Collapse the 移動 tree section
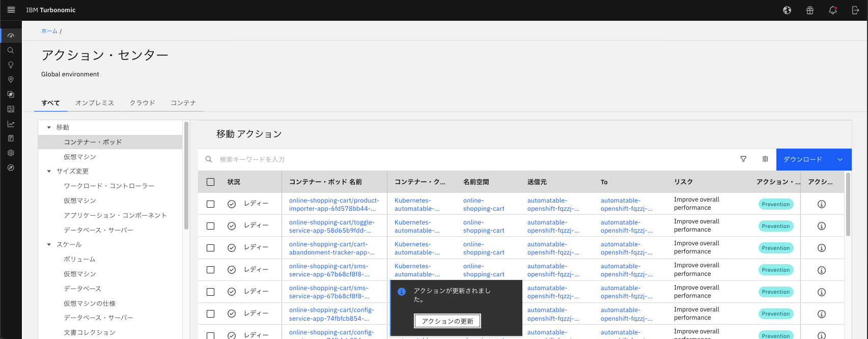 (x=49, y=127)
